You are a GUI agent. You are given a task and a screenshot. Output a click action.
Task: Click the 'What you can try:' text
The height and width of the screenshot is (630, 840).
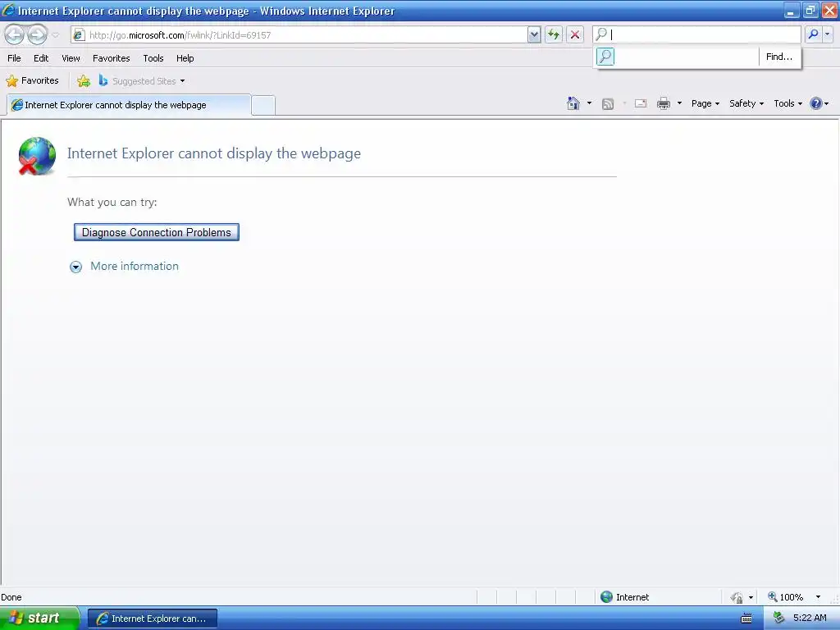tap(112, 203)
